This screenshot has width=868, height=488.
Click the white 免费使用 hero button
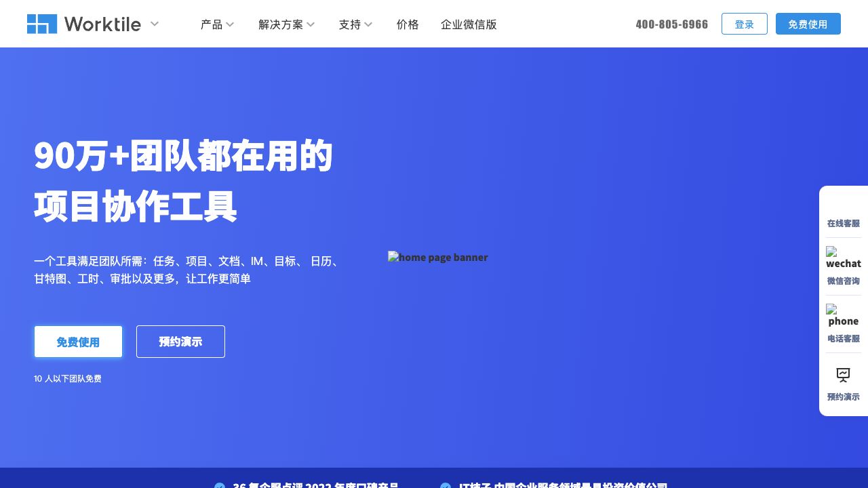(78, 342)
